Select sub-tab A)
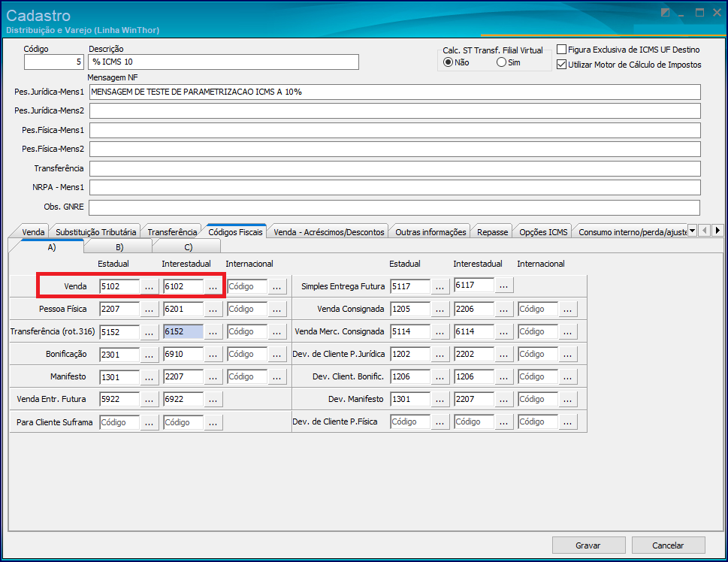Viewport: 728px width, 562px height. click(x=51, y=246)
